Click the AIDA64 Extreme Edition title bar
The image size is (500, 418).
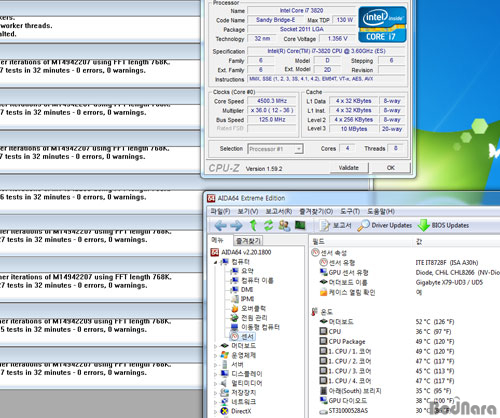click(x=353, y=198)
